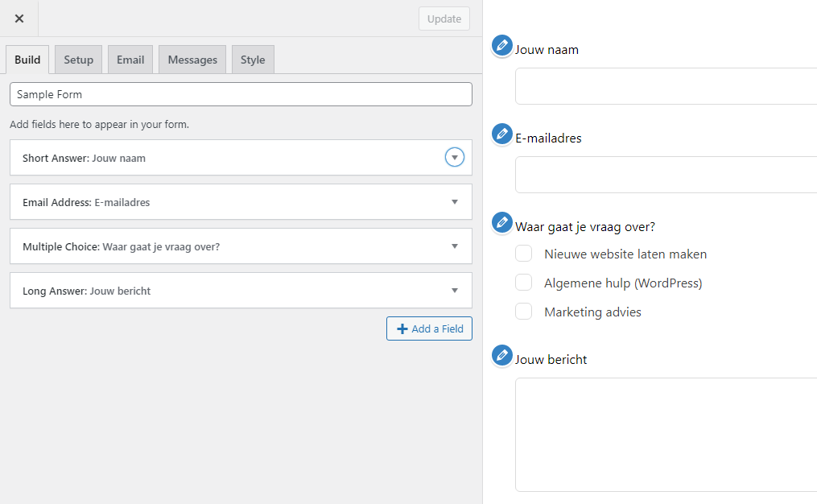Expand the Email Address: E-mailadres field
The image size is (817, 504).
point(455,202)
